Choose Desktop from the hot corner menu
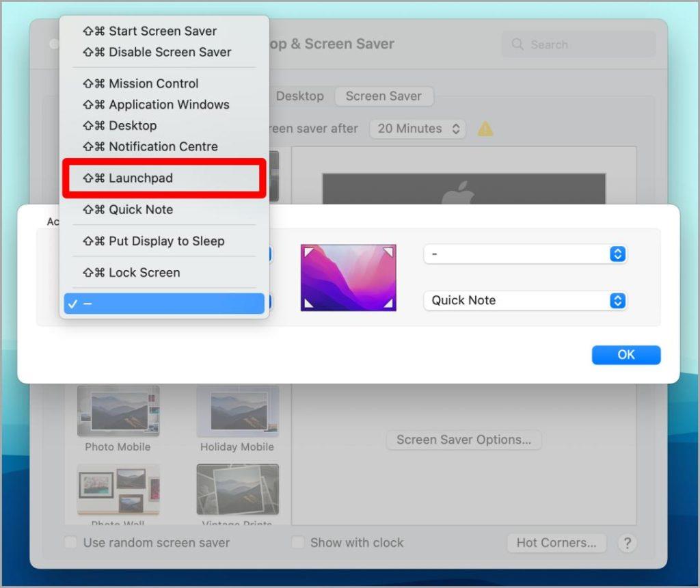Screen dimensions: 700x588 tap(164, 125)
